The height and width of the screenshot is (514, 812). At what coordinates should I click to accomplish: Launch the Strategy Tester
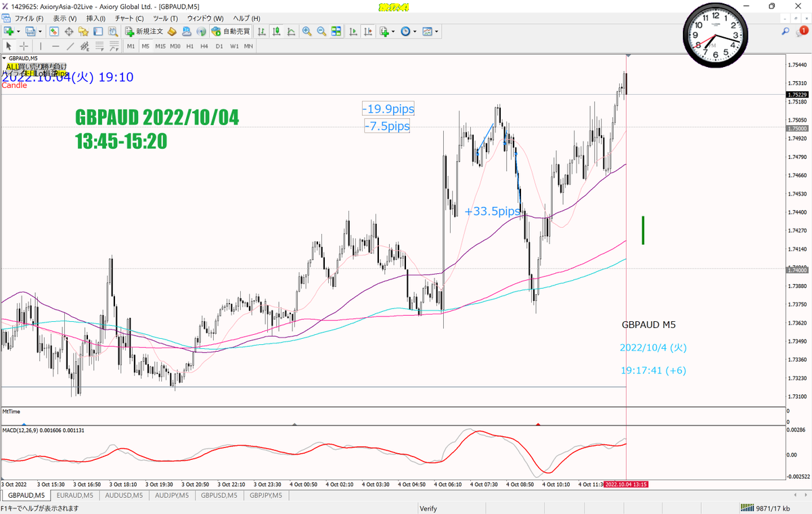(114, 31)
